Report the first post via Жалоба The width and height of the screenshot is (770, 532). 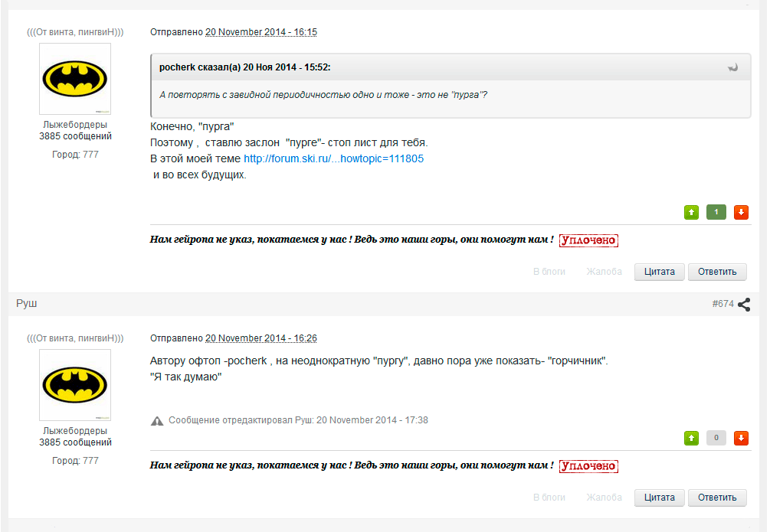click(604, 272)
